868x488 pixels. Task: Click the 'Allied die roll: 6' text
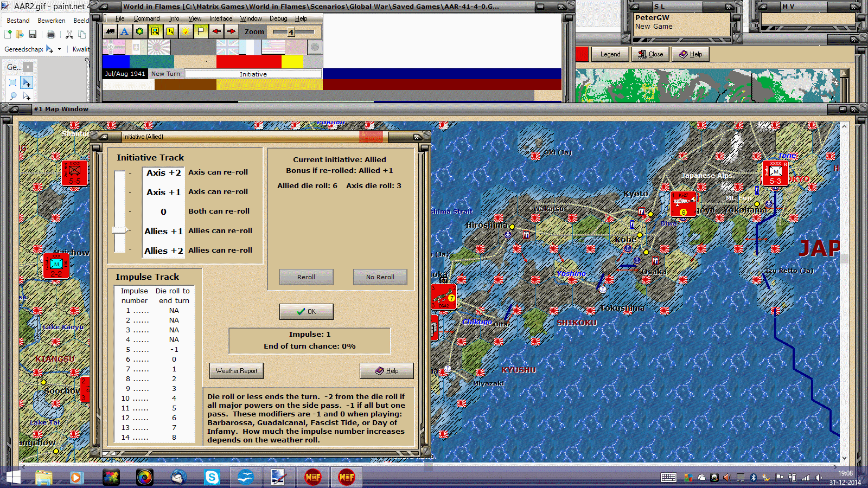pyautogui.click(x=307, y=185)
